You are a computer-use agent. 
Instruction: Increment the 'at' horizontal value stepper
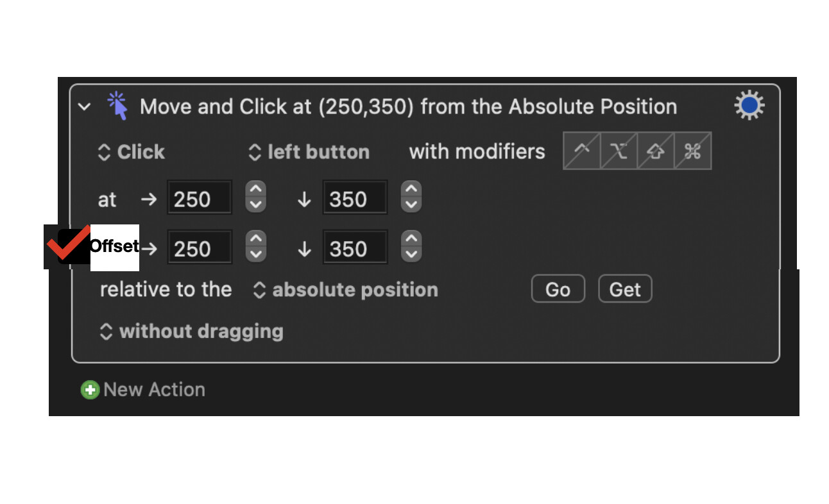click(255, 189)
